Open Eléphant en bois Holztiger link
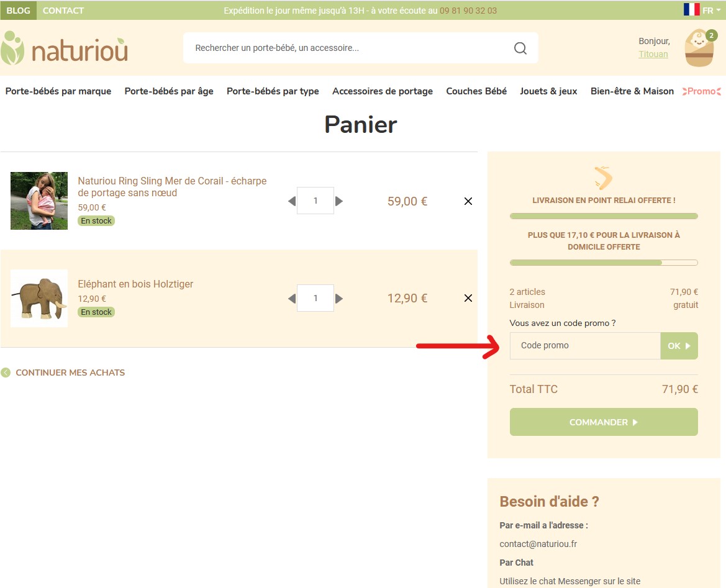 pyautogui.click(x=135, y=284)
